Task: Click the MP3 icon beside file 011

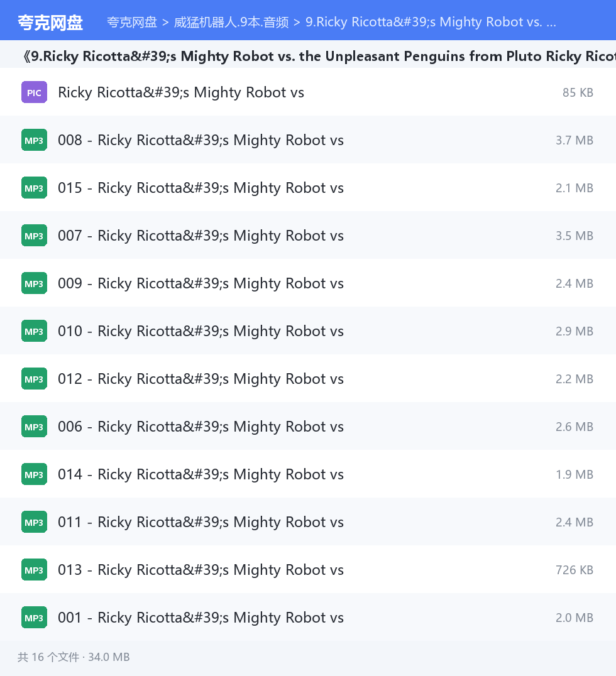Action: point(34,522)
